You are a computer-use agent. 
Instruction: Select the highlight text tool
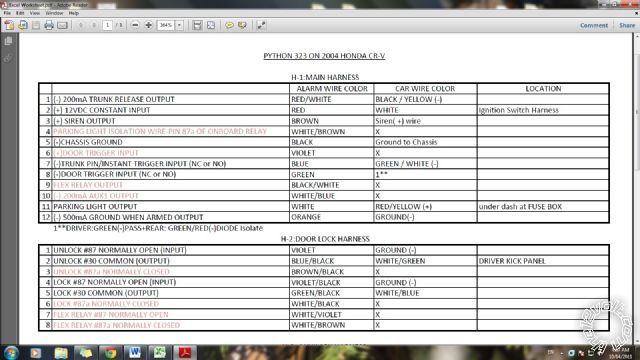[x=242, y=25]
